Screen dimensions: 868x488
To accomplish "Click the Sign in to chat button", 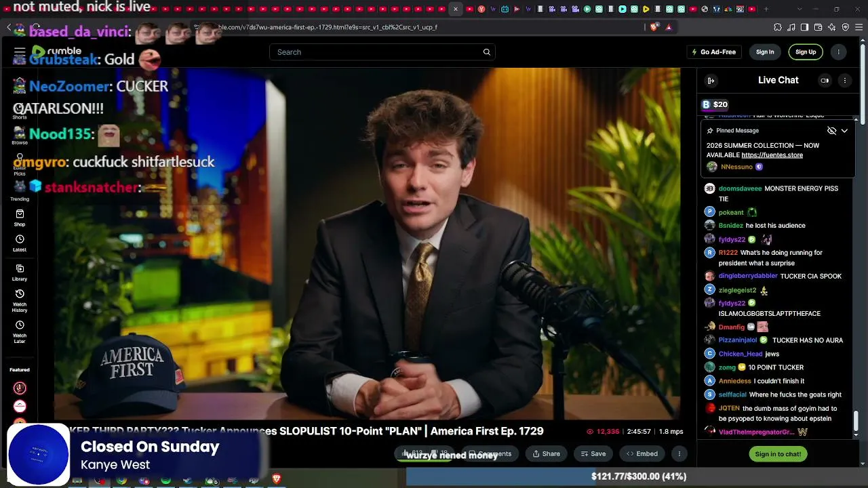I will 778,454.
